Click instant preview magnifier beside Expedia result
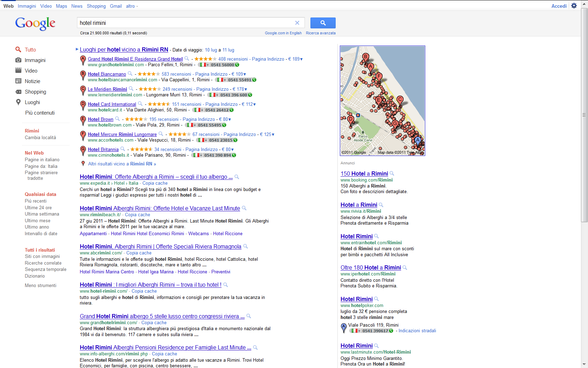 tap(237, 177)
